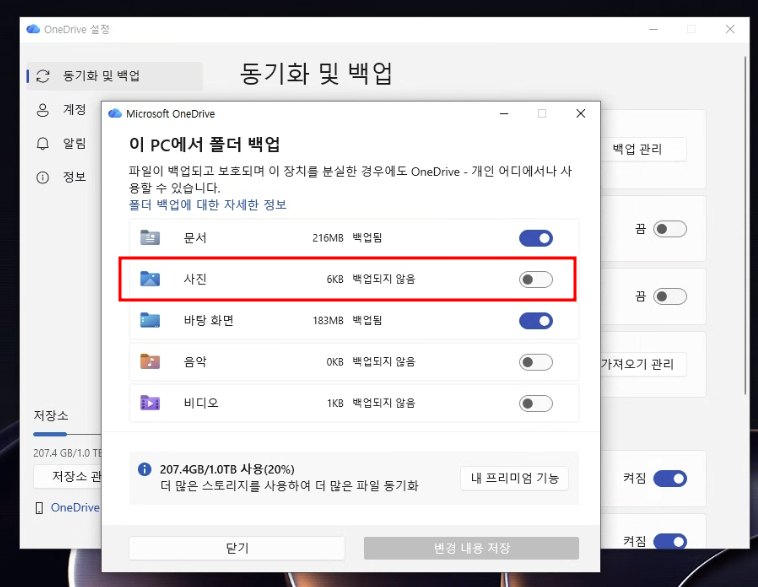
Task: Click the storage usage progress bar under 저장소
Action: (67, 434)
